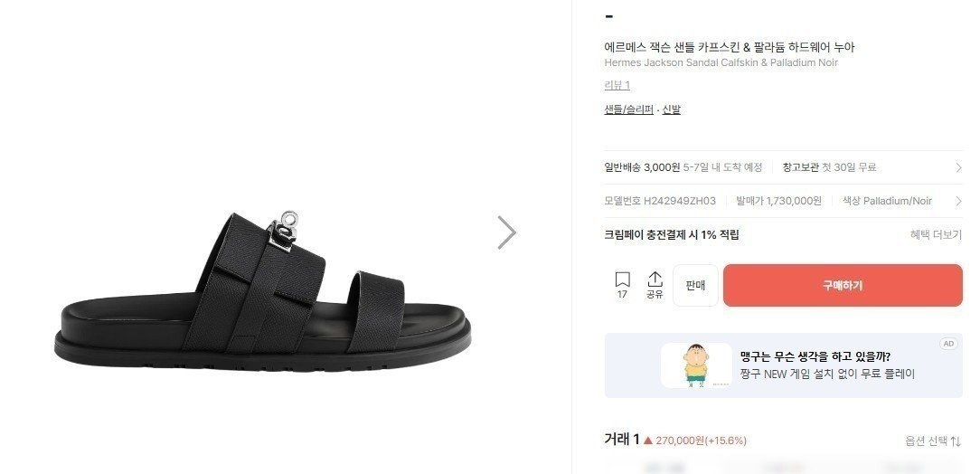Open the share (공유) icon
This screenshot has width=980, height=474.
655,285
